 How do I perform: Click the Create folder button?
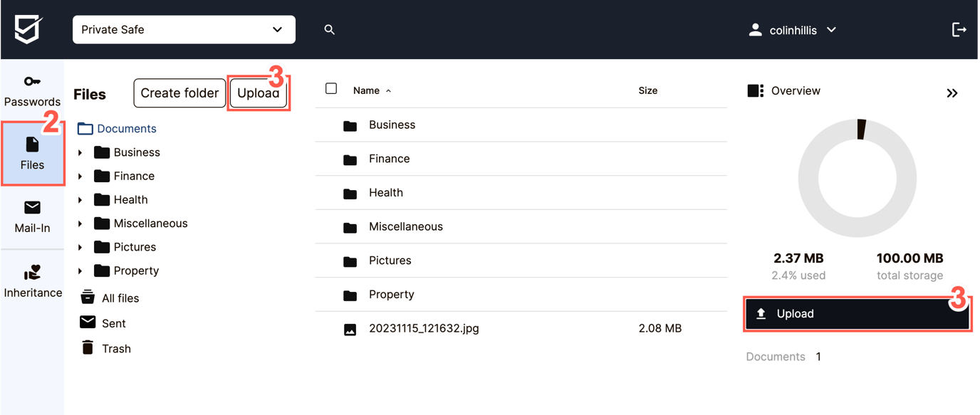click(x=179, y=93)
